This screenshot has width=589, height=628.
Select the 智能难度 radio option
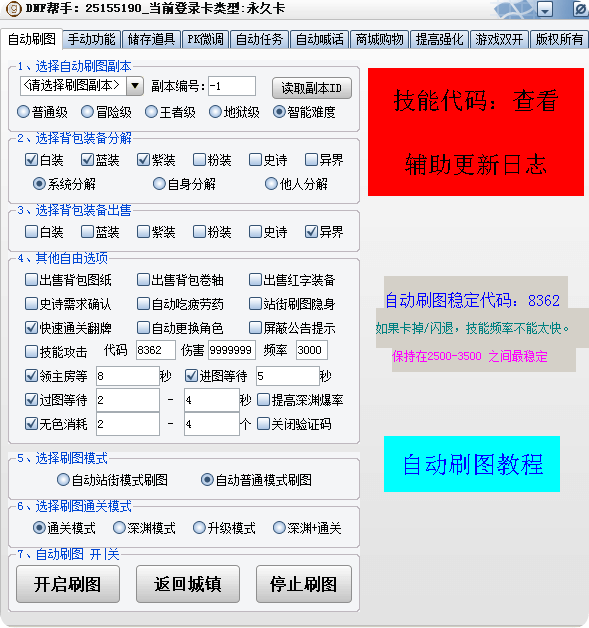304,112
